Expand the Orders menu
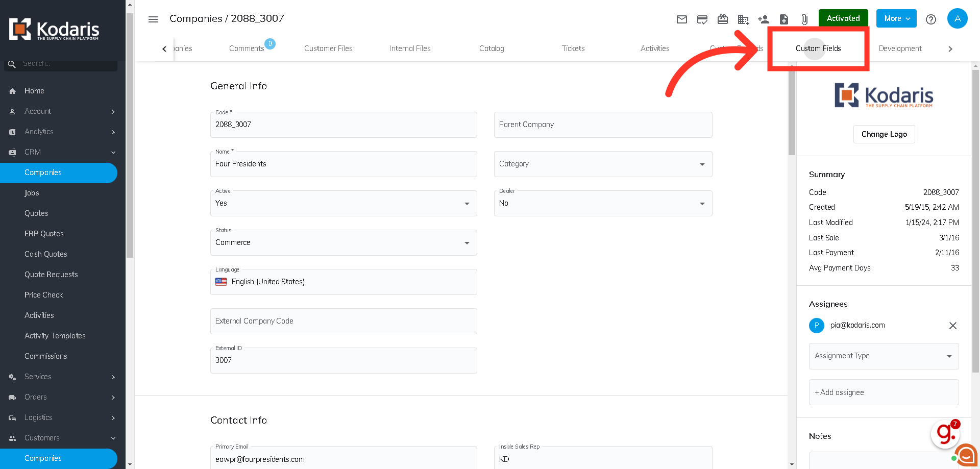 tap(113, 397)
